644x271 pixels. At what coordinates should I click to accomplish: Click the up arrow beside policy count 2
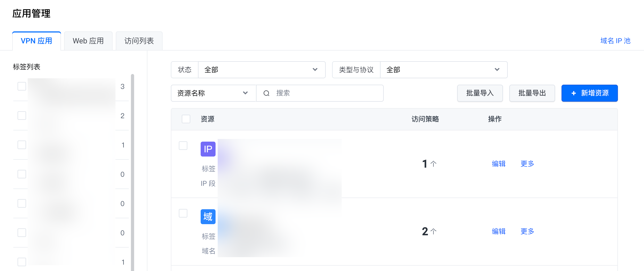[x=434, y=231]
